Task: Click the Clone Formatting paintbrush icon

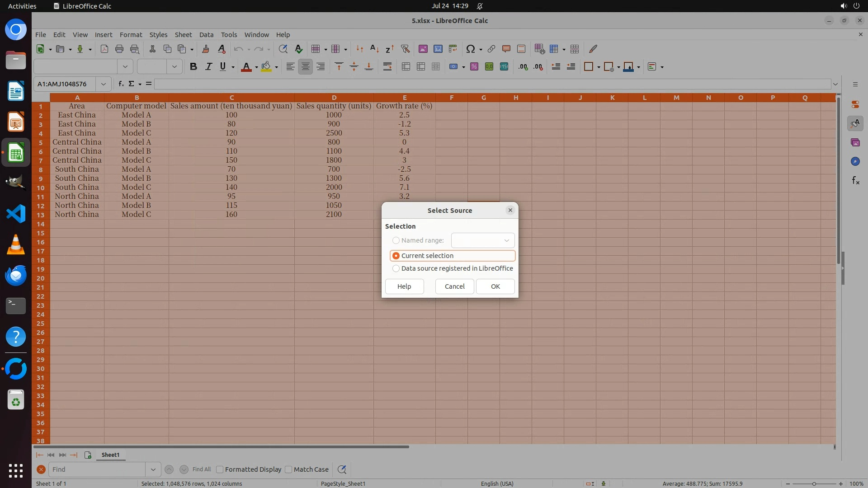Action: [x=206, y=49]
